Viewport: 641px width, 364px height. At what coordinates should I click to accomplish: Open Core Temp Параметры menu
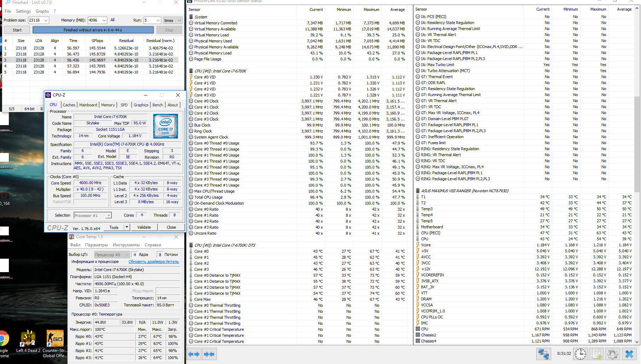point(97,245)
